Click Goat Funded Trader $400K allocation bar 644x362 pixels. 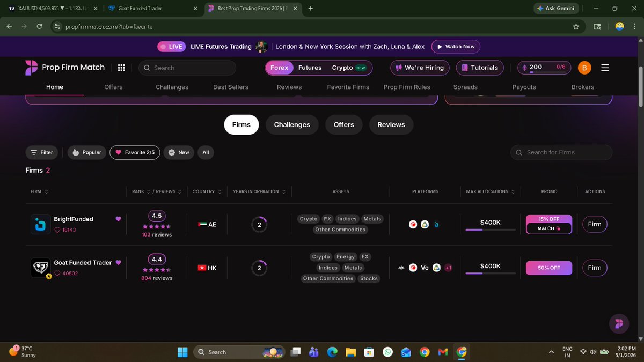(491, 273)
